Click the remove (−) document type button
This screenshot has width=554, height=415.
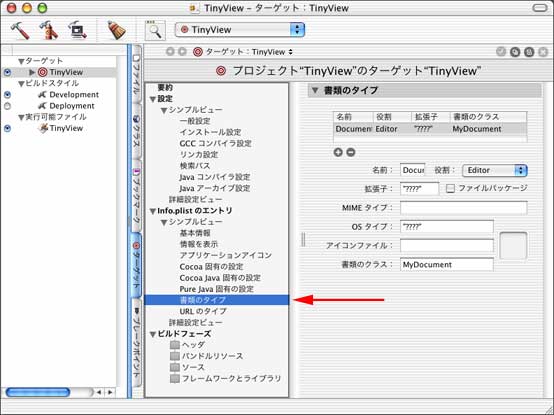[x=351, y=152]
